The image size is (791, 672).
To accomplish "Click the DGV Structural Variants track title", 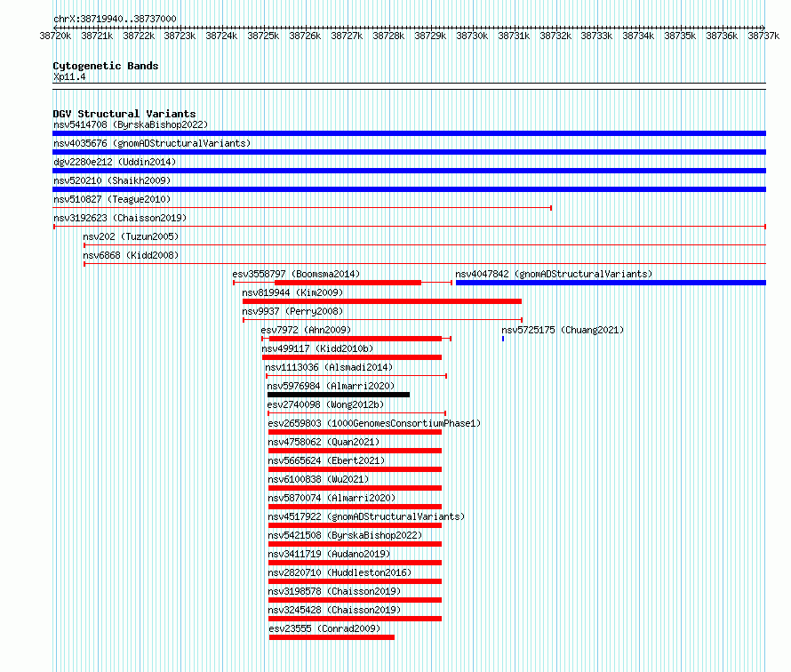I will pos(124,114).
